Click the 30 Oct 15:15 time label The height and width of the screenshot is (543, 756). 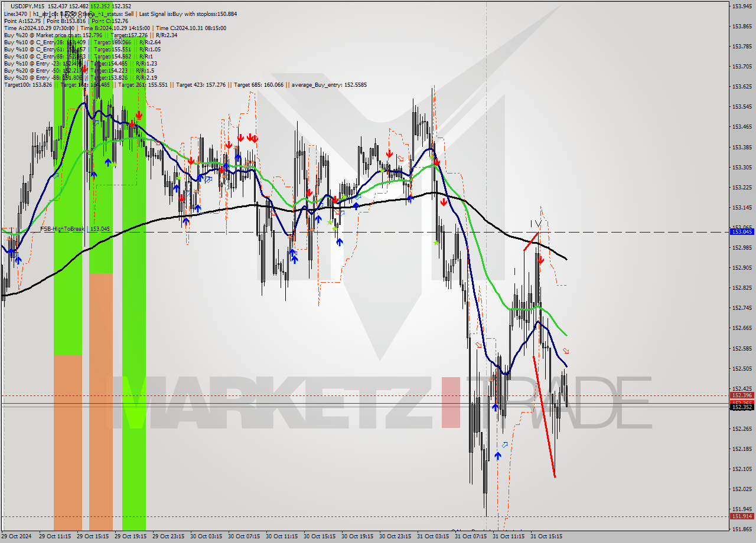click(320, 537)
